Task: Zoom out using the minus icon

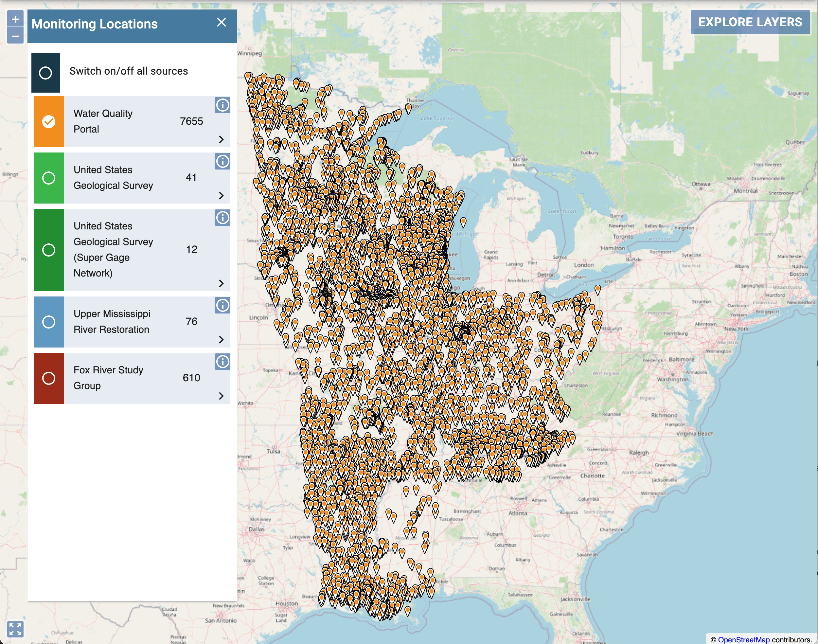Action: pos(15,37)
